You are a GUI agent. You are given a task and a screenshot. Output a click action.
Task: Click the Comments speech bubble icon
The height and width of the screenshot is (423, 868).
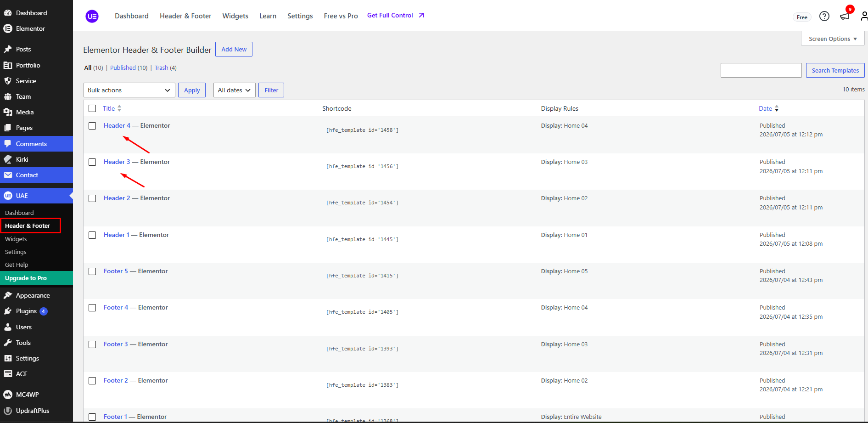[8, 144]
